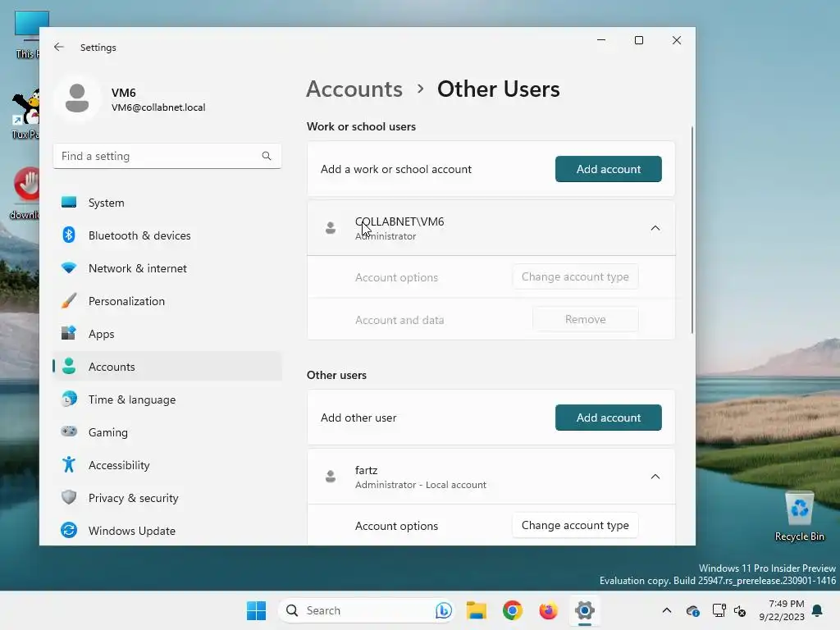
Task: Click the Settings gear taskbar icon
Action: 584,610
